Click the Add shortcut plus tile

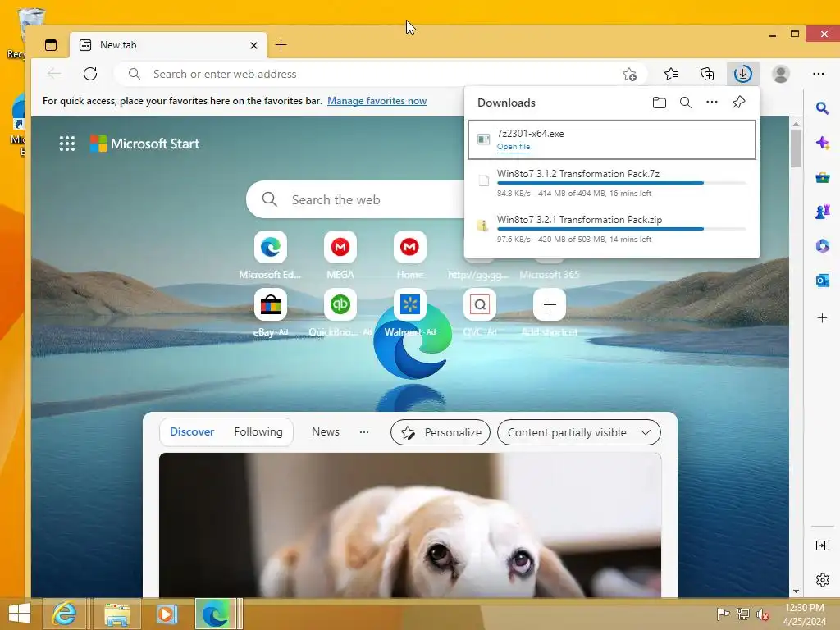click(549, 304)
